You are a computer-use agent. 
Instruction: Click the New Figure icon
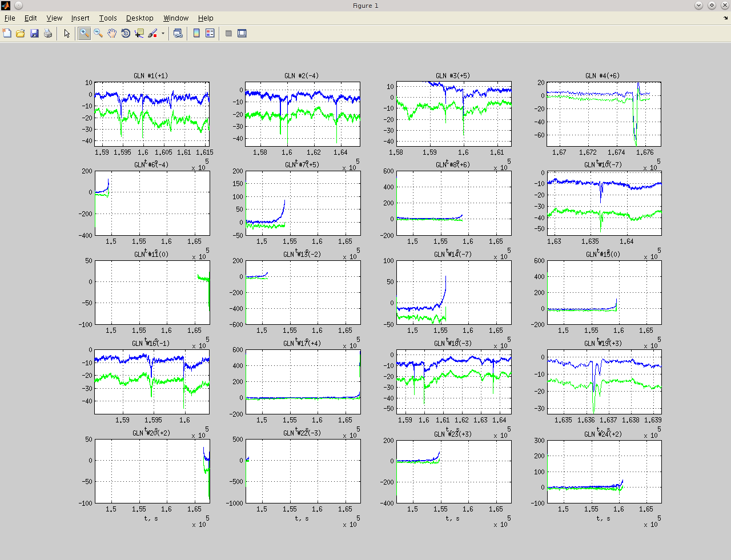(7, 34)
